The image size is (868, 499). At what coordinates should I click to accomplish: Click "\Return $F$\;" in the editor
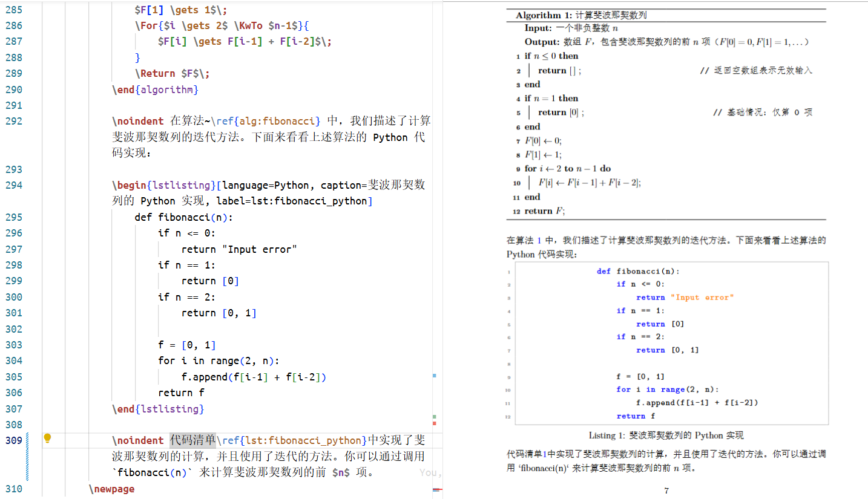(x=172, y=74)
